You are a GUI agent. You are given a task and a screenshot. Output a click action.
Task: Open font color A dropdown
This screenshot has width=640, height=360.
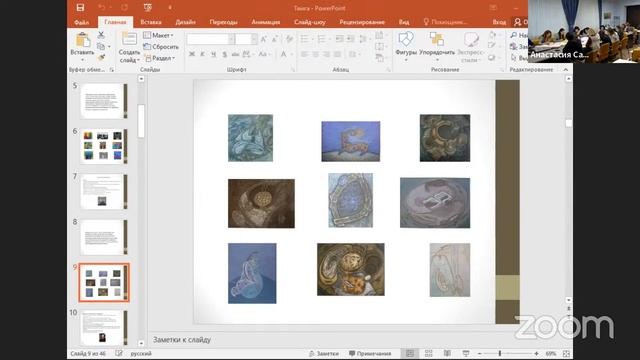(290, 54)
